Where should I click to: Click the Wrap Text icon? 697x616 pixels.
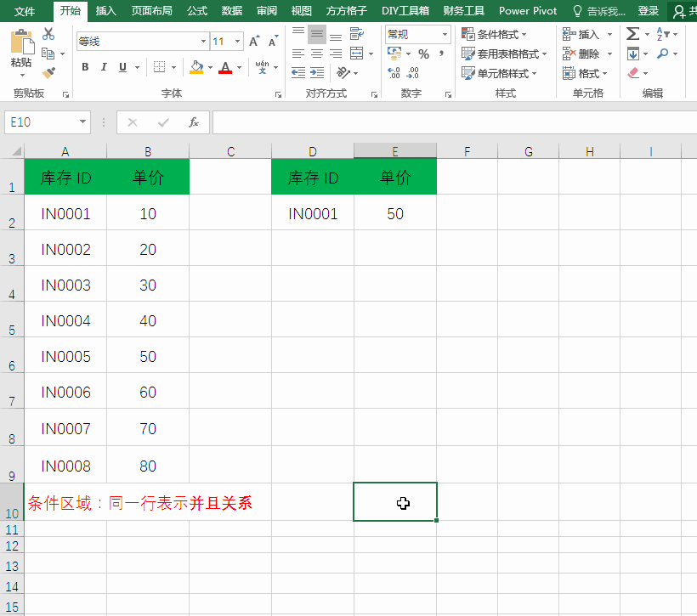[x=356, y=34]
